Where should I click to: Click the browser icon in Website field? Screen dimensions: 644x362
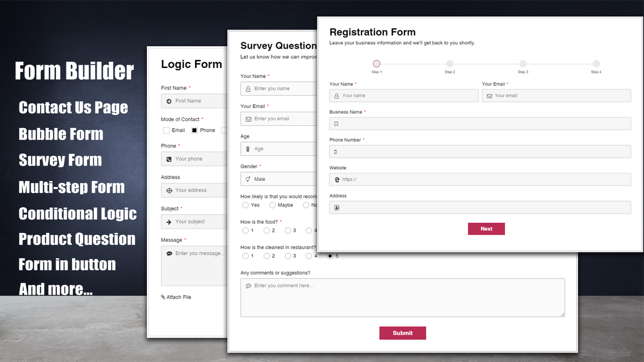337,179
